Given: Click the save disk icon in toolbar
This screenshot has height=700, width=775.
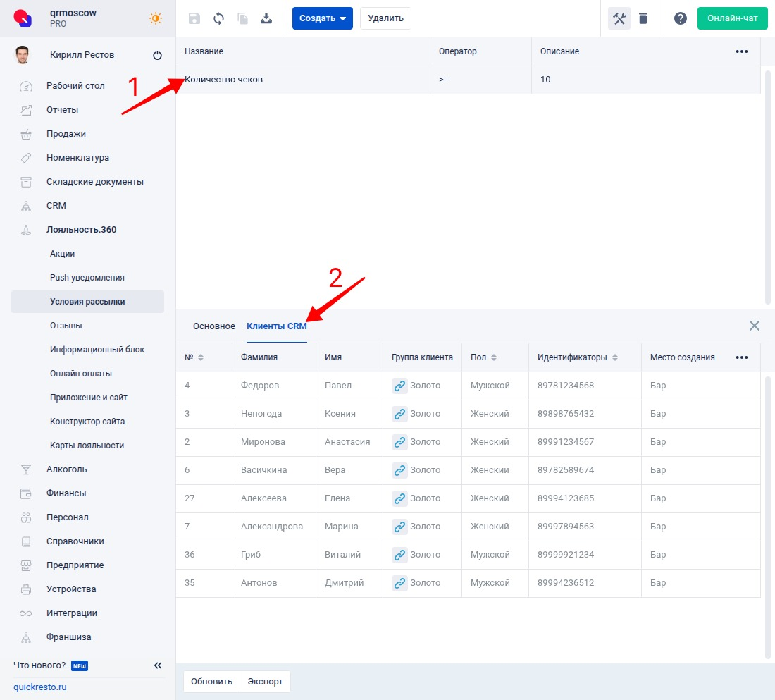Looking at the screenshot, I should 194,18.
